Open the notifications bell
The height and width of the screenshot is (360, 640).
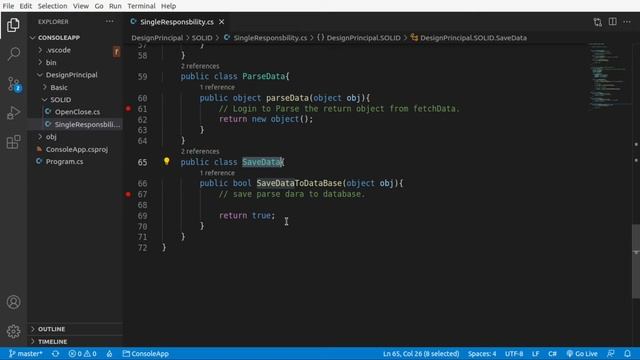click(x=627, y=353)
